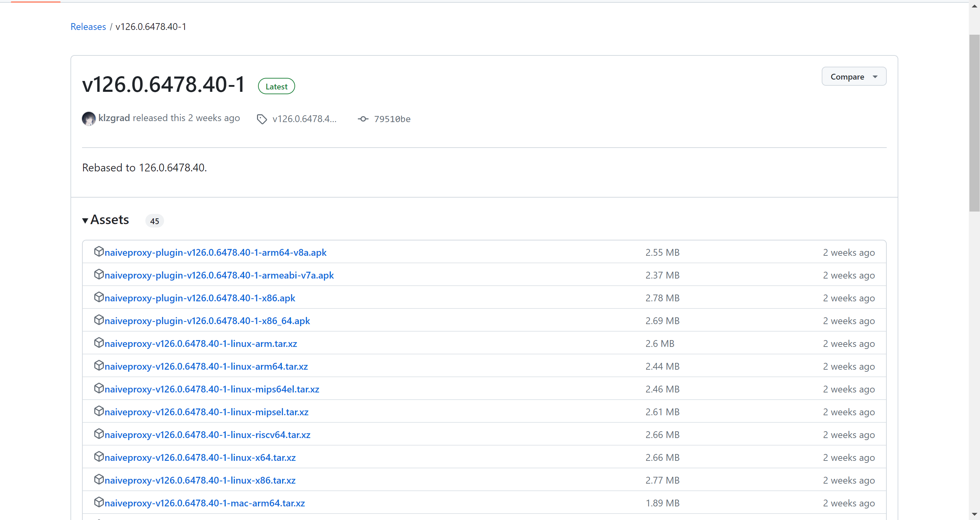Image resolution: width=980 pixels, height=520 pixels.
Task: Click the page scrollbar down arrow
Action: pyautogui.click(x=974, y=514)
